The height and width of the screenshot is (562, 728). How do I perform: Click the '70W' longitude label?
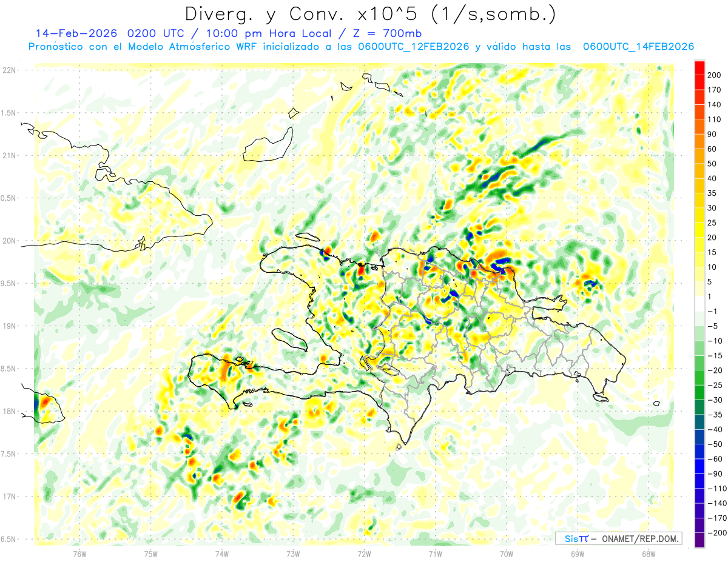(507, 554)
